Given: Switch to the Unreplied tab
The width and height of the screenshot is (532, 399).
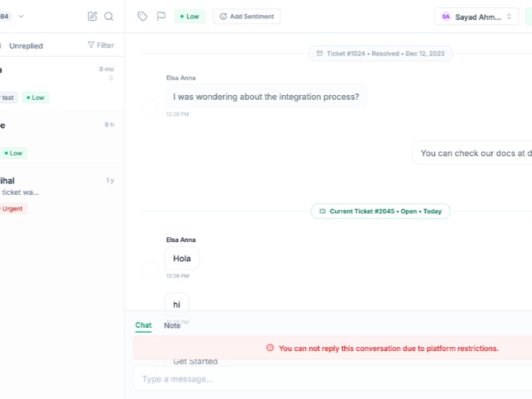Looking at the screenshot, I should click(x=26, y=46).
